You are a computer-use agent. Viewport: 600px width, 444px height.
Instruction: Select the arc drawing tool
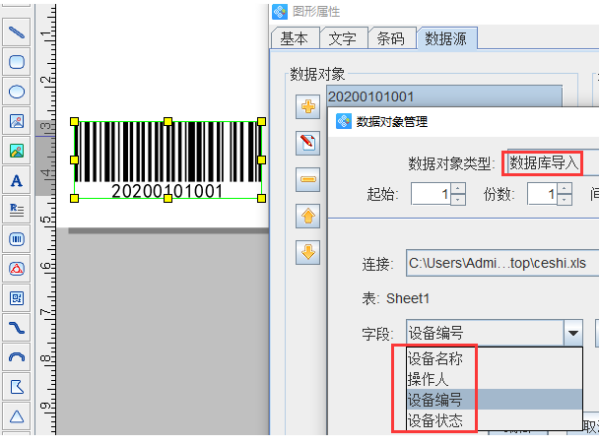click(16, 357)
